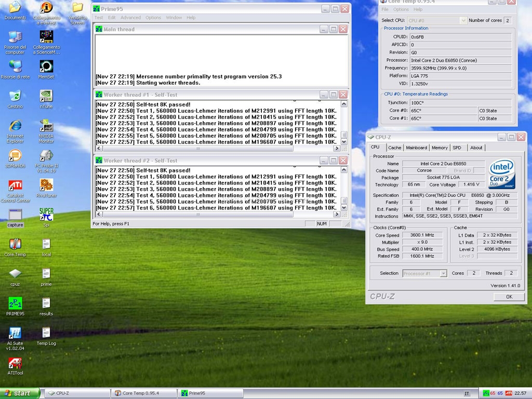Select the PC Probe II desktop icon

46,161
